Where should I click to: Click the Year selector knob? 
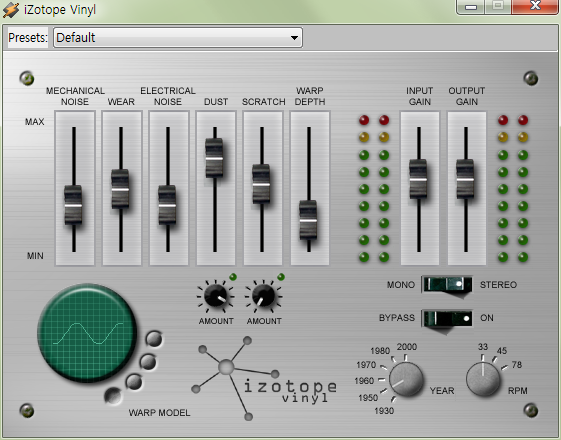click(x=406, y=379)
